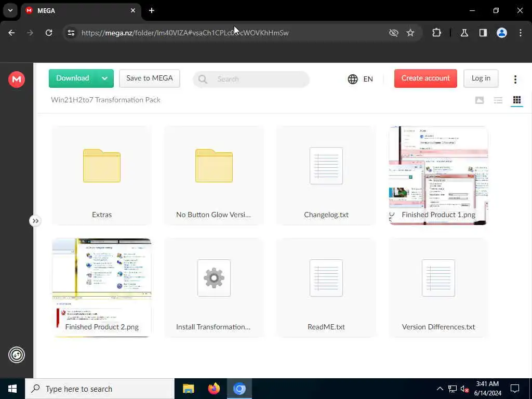
Task: Open the clock showing 3:41 AM
Action: [487, 389]
